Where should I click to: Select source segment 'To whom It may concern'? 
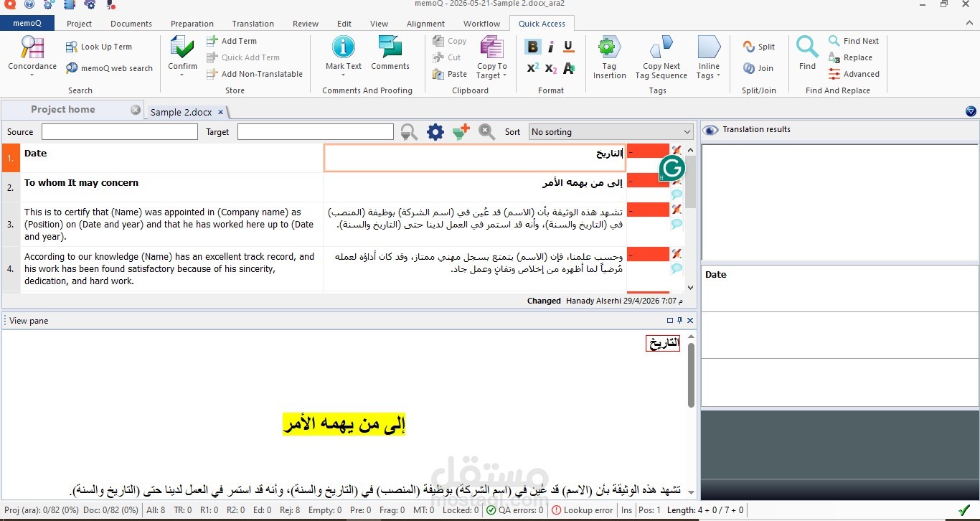[x=81, y=183]
